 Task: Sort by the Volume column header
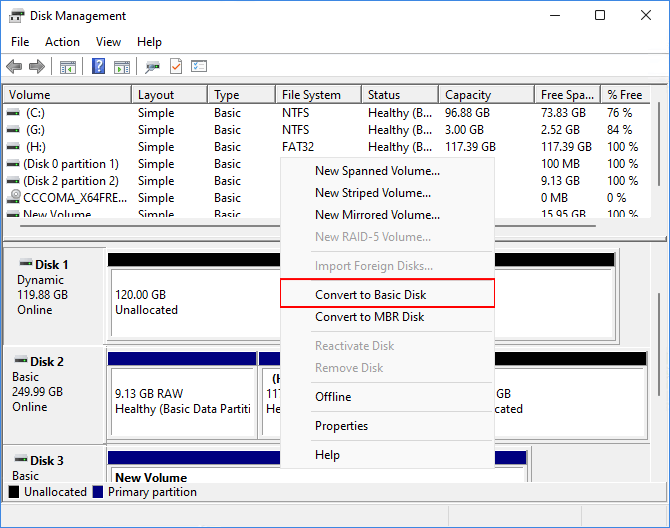point(30,95)
